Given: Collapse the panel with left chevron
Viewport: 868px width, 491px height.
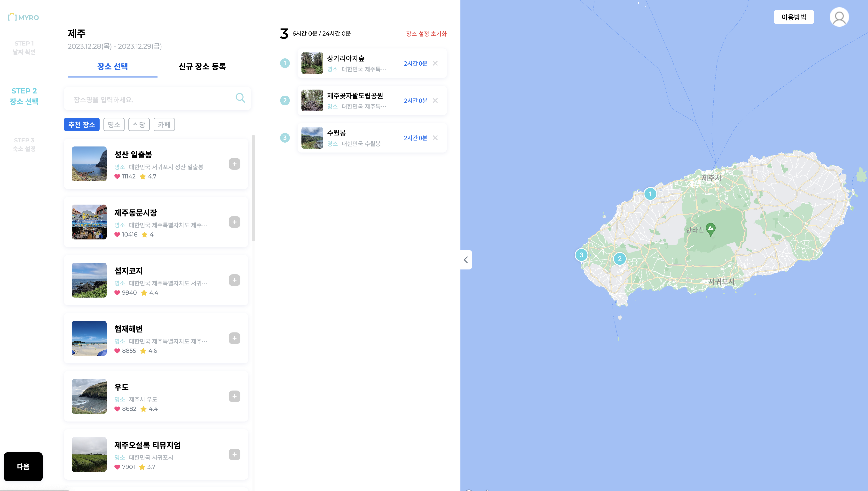Looking at the screenshot, I should tap(466, 260).
